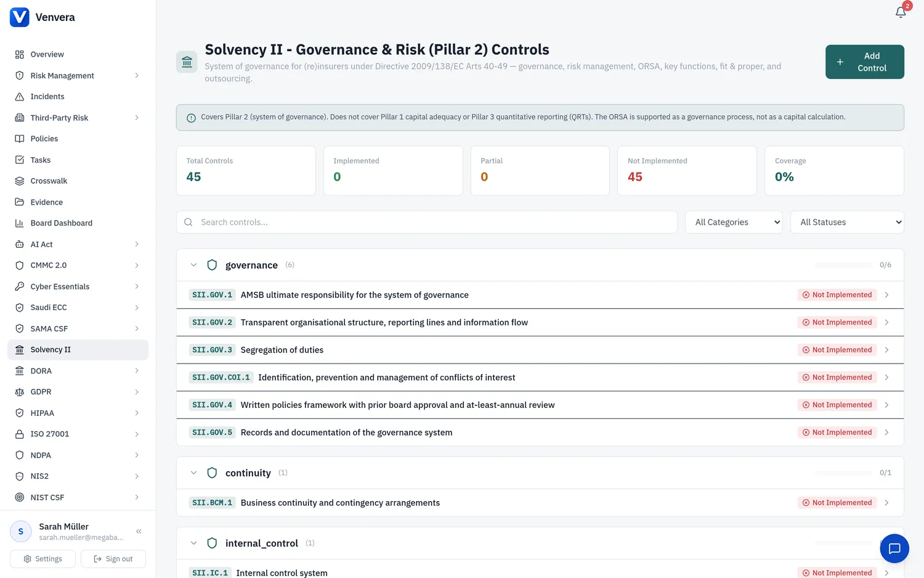Expand the CMMC 2.0 submenu chevron
Screen dimensions: 924x578
point(137,265)
